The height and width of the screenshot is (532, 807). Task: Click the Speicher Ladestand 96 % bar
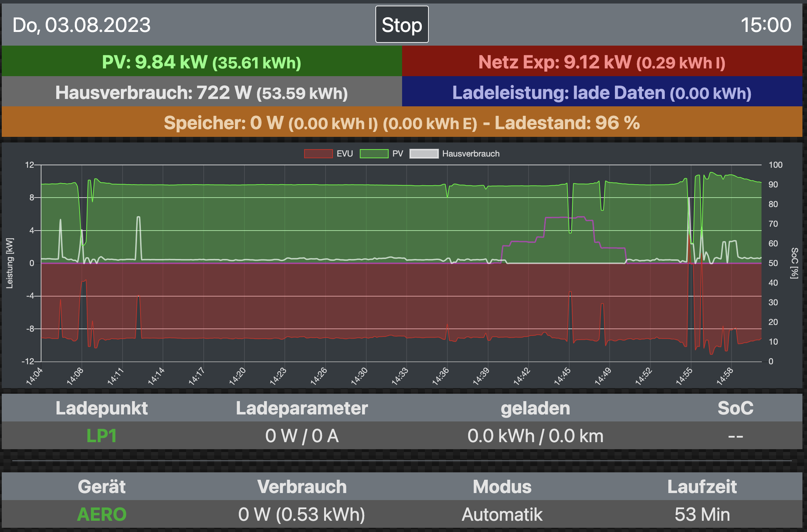pyautogui.click(x=402, y=122)
